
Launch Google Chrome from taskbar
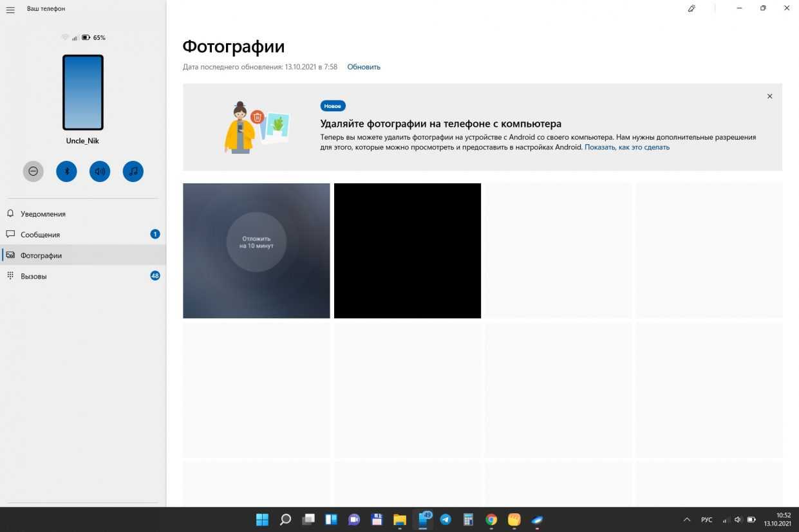click(x=491, y=520)
